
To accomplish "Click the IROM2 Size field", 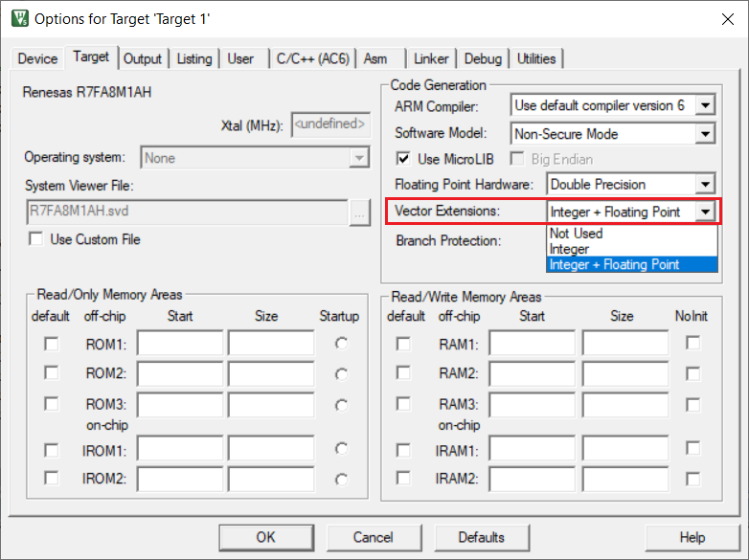I will 271,479.
